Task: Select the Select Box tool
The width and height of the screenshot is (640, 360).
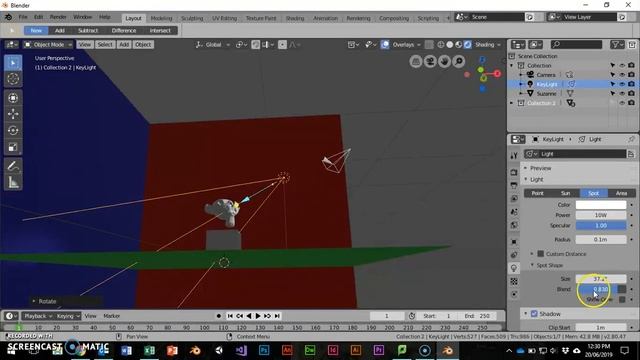Action: [13, 63]
